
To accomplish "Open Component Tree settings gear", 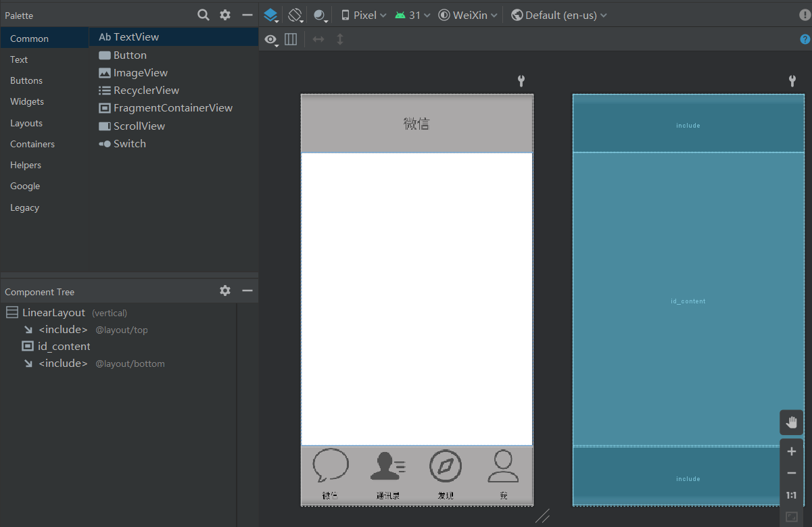I will point(225,291).
